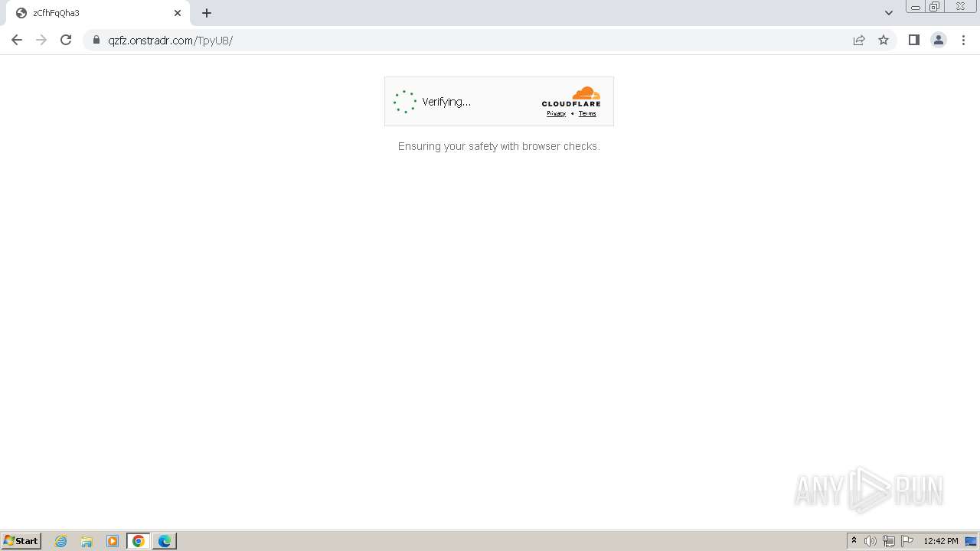This screenshot has height=551, width=980.
Task: Open Cloudflare Privacy link
Action: pyautogui.click(x=556, y=113)
